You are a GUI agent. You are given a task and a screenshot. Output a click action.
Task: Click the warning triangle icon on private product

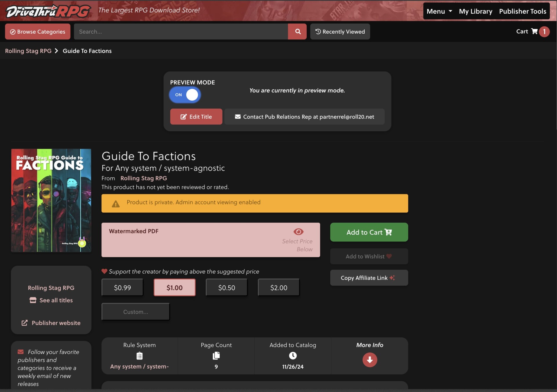(x=115, y=203)
